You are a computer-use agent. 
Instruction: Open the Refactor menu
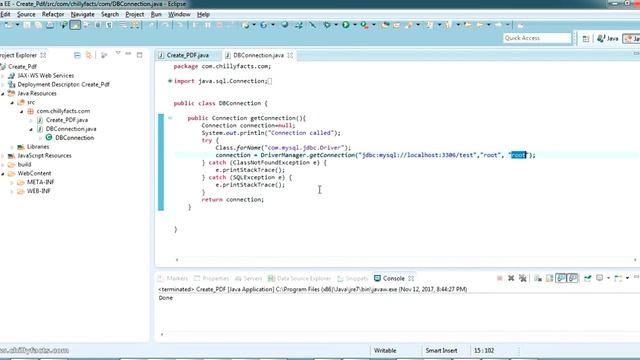pos(53,14)
